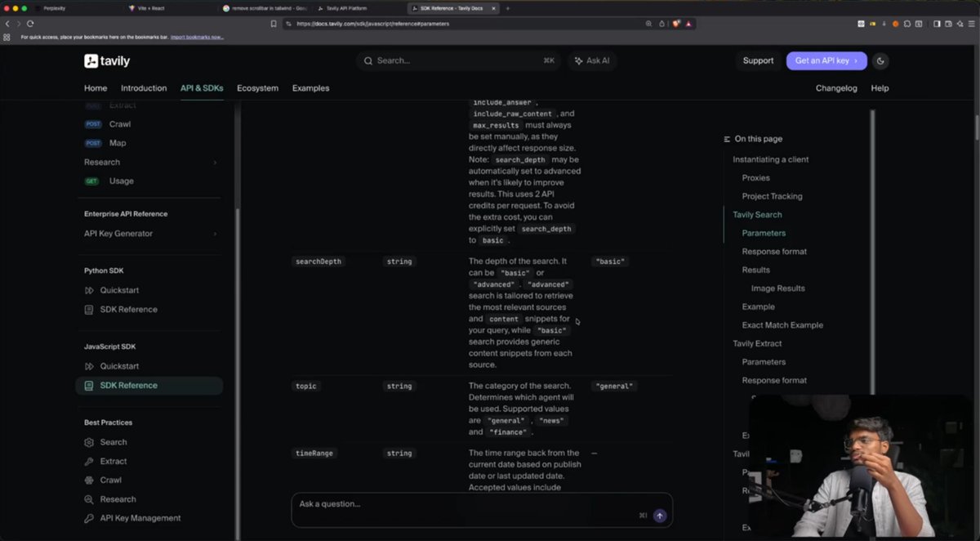Jump to Project Tracking section
The width and height of the screenshot is (980, 541).
pos(773,196)
